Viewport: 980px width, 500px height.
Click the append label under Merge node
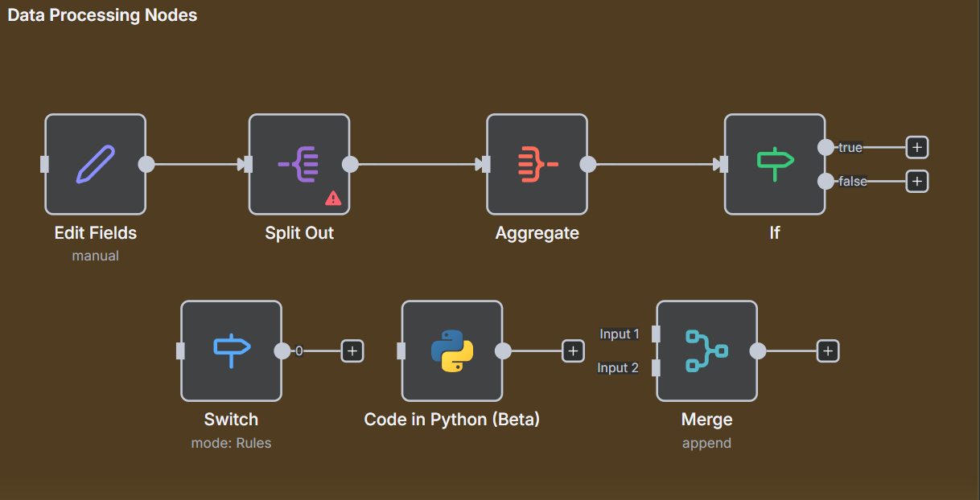coord(706,443)
